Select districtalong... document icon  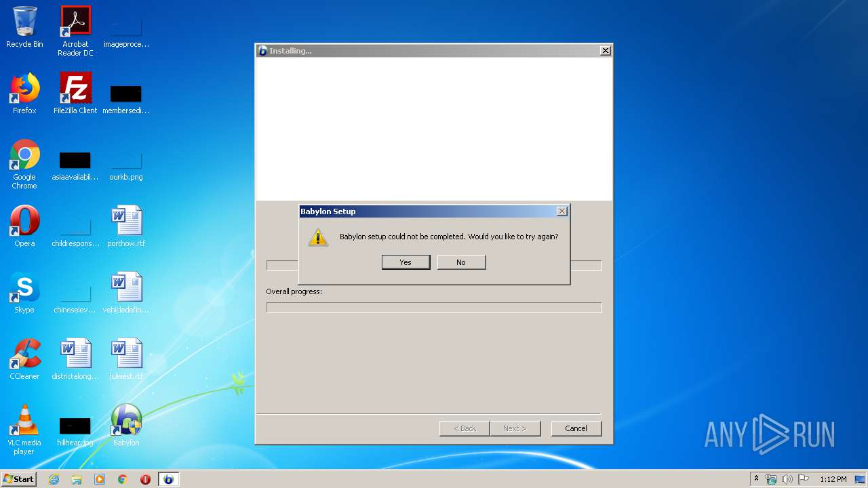(75, 359)
